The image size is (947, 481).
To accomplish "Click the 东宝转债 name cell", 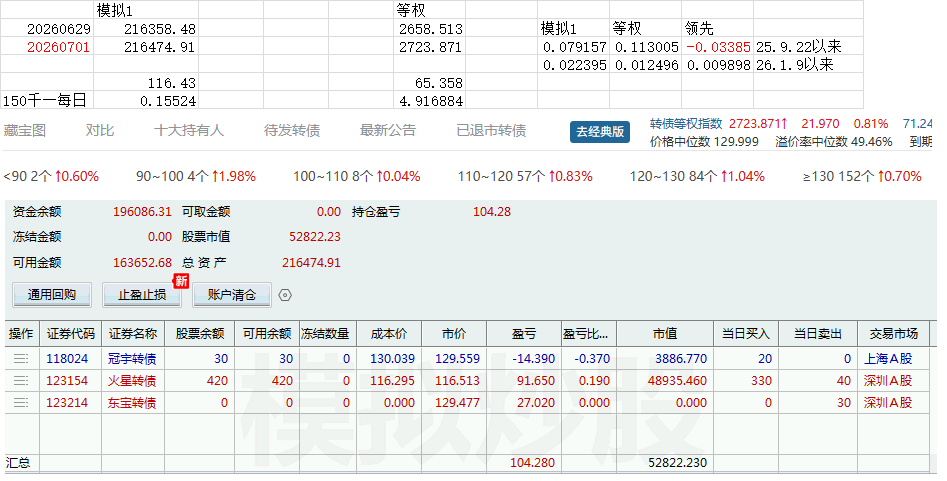I will 132,402.
